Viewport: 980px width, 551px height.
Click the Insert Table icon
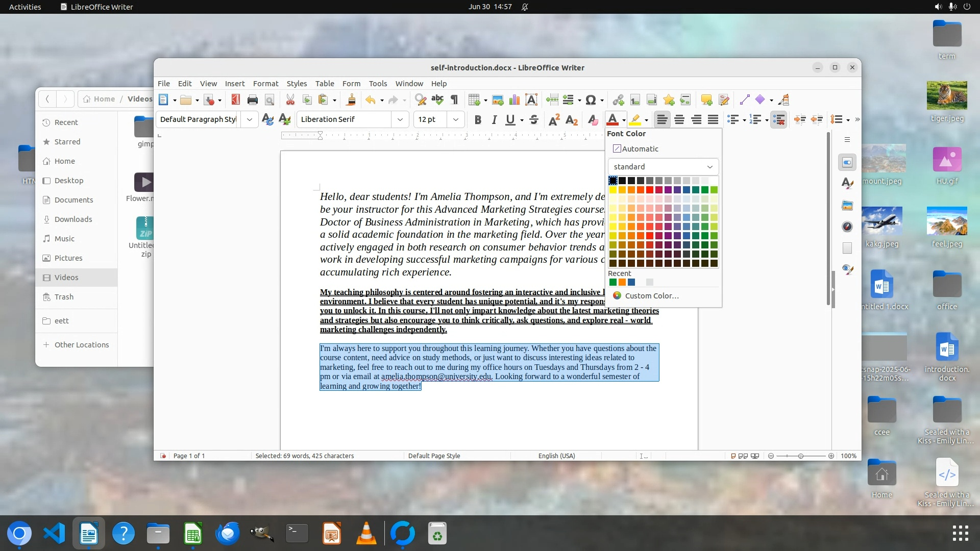(474, 100)
